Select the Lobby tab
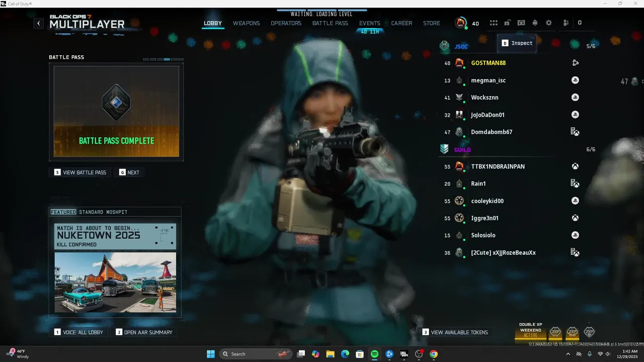The height and width of the screenshot is (362, 644). (x=213, y=23)
